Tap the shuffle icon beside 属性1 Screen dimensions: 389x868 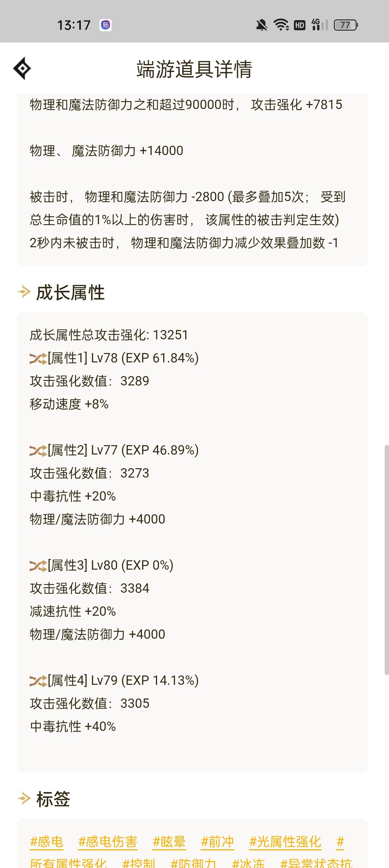pos(38,358)
